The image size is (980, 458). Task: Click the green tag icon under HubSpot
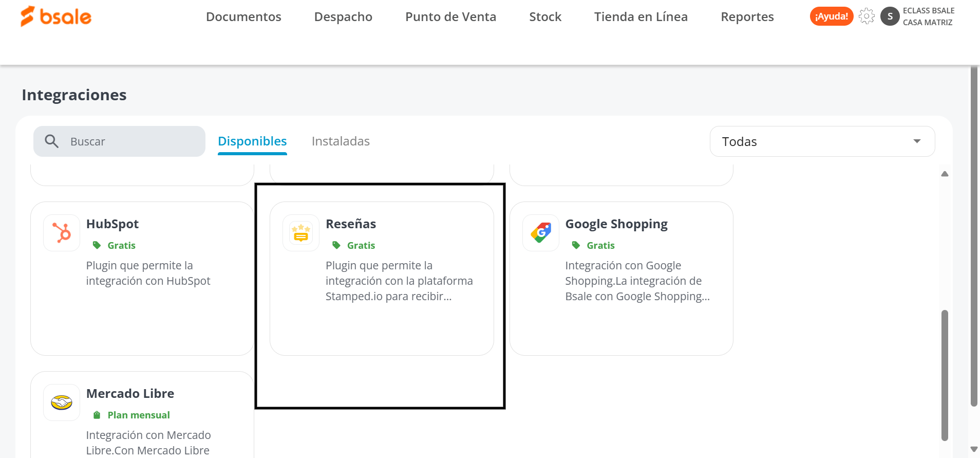tap(97, 245)
